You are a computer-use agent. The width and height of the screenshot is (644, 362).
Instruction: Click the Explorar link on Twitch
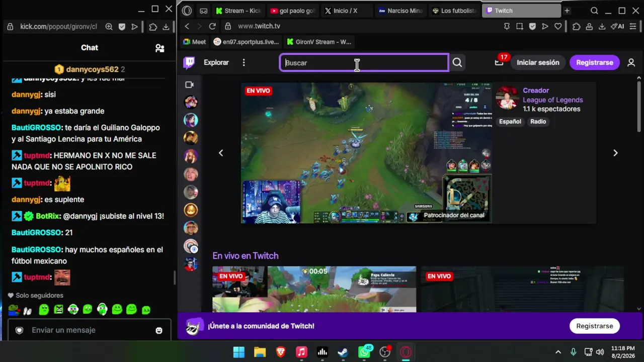[216, 62]
